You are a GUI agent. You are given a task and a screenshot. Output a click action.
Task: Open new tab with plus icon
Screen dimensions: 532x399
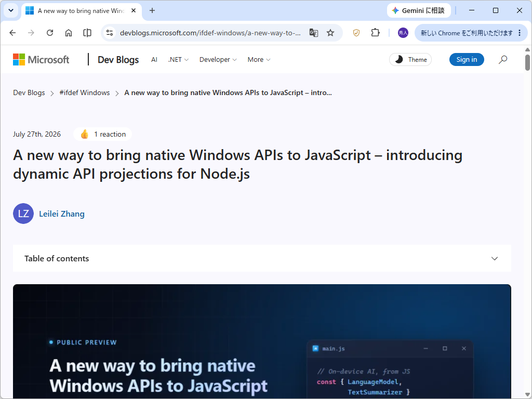coord(152,10)
